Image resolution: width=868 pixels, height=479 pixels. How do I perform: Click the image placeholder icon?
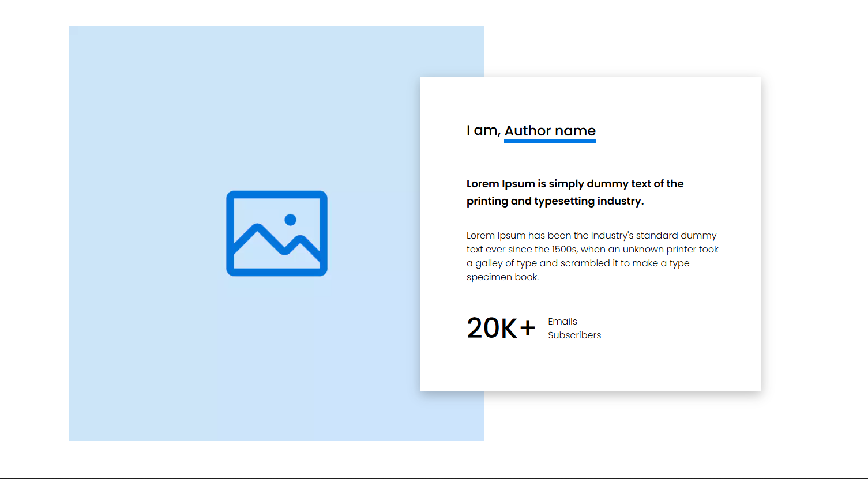tap(277, 233)
